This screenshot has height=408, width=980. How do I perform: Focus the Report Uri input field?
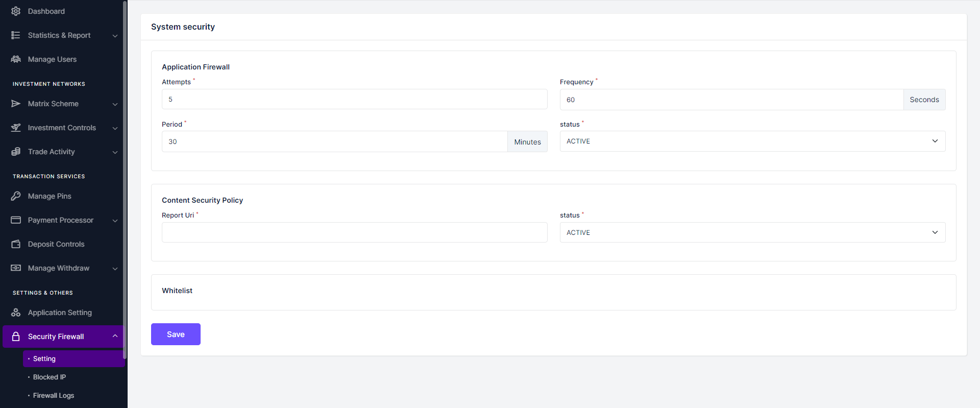pyautogui.click(x=355, y=232)
